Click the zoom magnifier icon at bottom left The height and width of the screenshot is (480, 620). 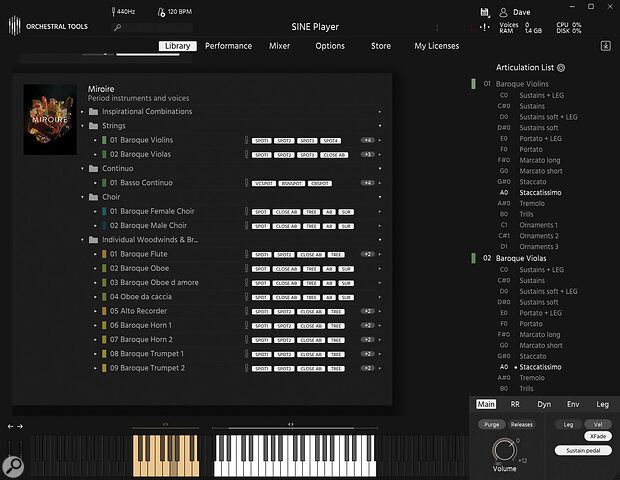tap(13, 467)
